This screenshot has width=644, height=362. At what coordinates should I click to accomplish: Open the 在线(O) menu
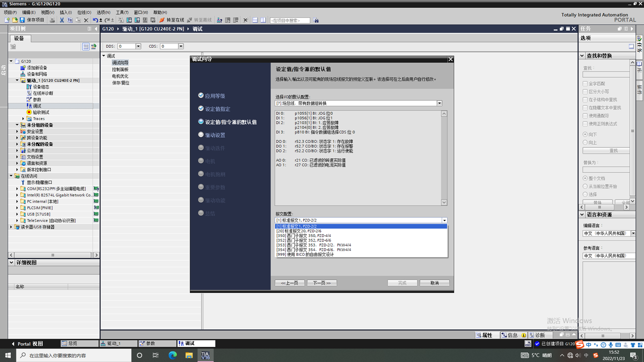click(x=84, y=12)
